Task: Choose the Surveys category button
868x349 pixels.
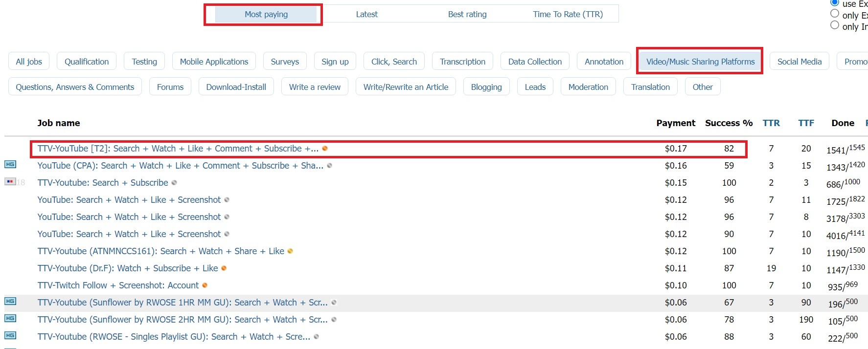Action: [285, 62]
